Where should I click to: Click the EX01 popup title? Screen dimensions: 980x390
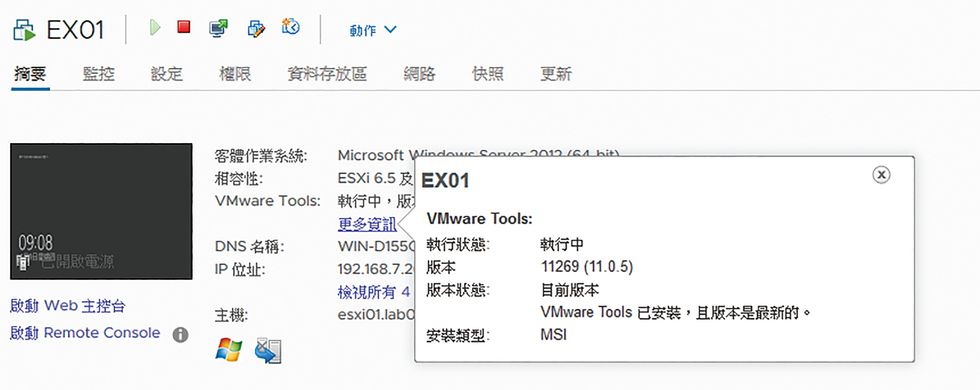(x=445, y=180)
